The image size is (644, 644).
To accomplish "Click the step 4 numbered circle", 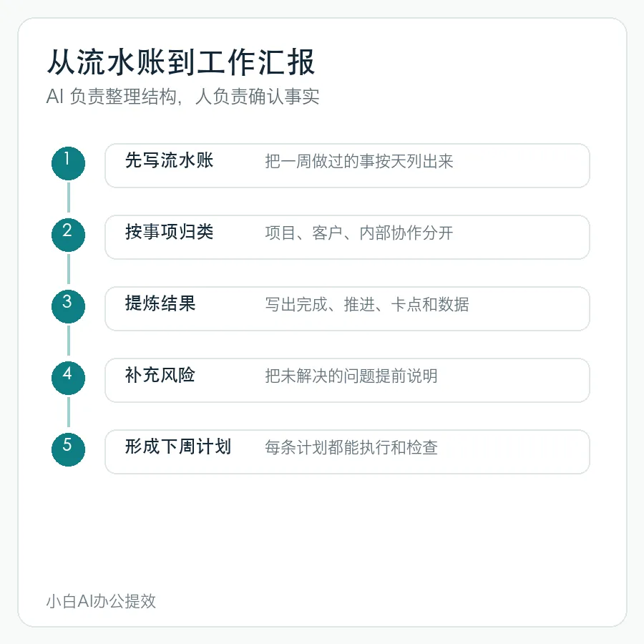I will coord(68,377).
